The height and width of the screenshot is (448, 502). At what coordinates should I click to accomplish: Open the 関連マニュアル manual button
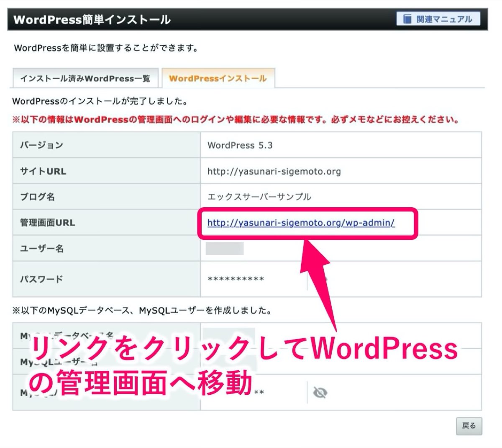click(438, 19)
